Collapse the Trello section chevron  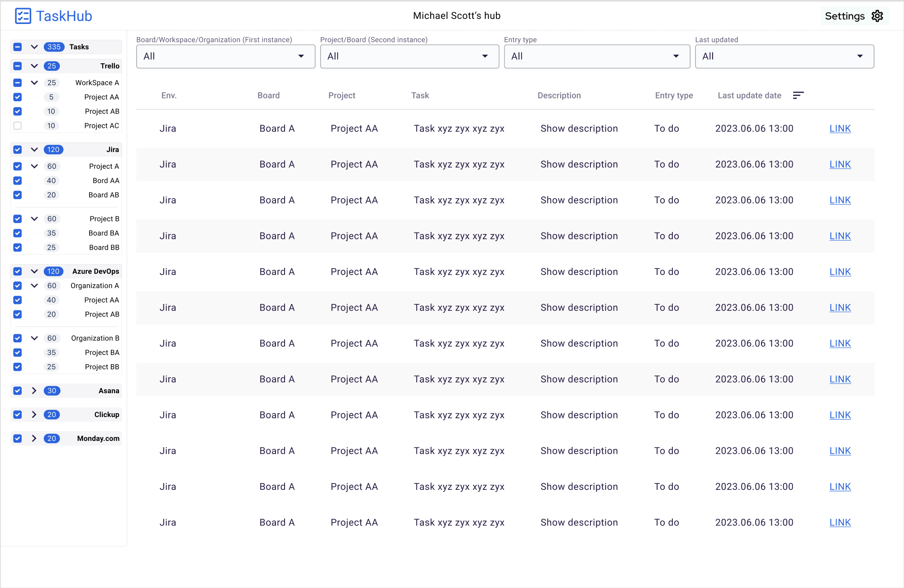(x=34, y=66)
